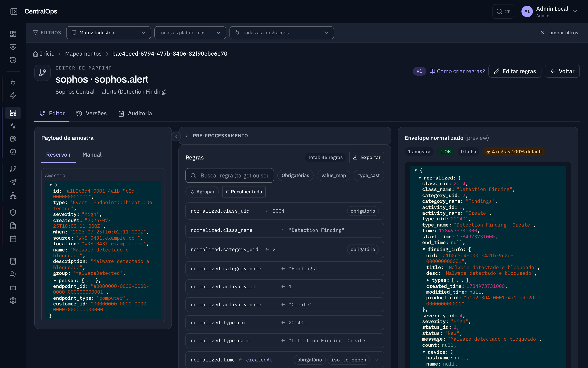Select the normalized.type_uid rule row
This screenshot has height=368, width=588.
pyautogui.click(x=285, y=323)
